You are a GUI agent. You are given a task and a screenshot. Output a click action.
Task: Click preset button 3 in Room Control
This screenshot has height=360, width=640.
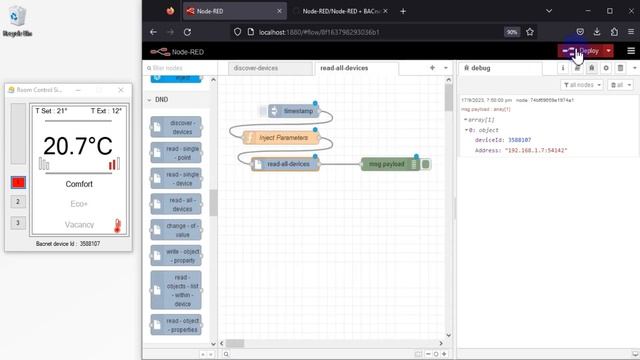(x=18, y=223)
